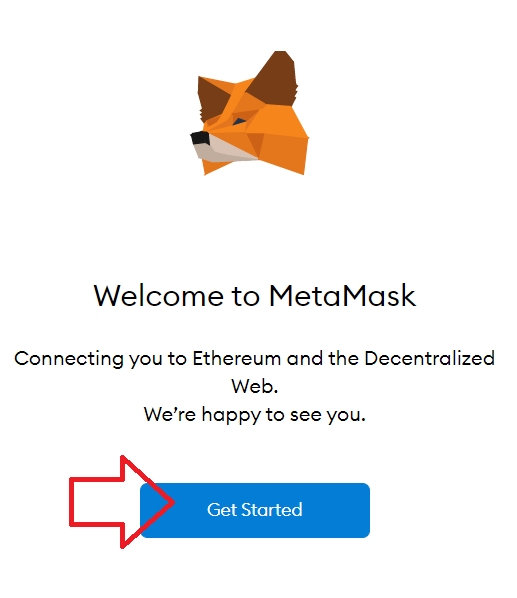
Task: Click the MetaMask fox logo
Action: point(250,113)
